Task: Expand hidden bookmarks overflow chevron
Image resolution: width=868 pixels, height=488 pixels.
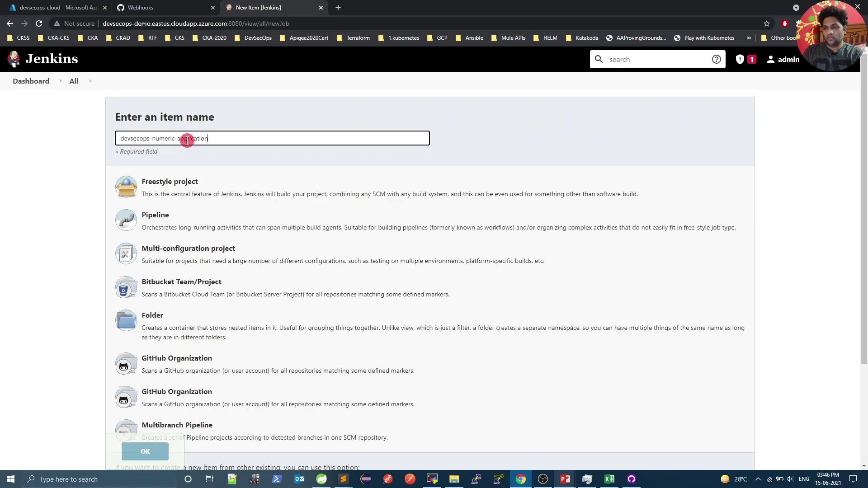Action: (x=749, y=38)
